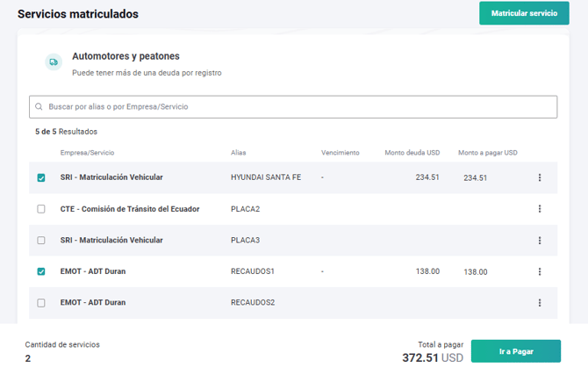Uncheck the EMOT RECAUDOS1 checkbox
Viewport: 588px width, 368px height.
pyautogui.click(x=41, y=271)
